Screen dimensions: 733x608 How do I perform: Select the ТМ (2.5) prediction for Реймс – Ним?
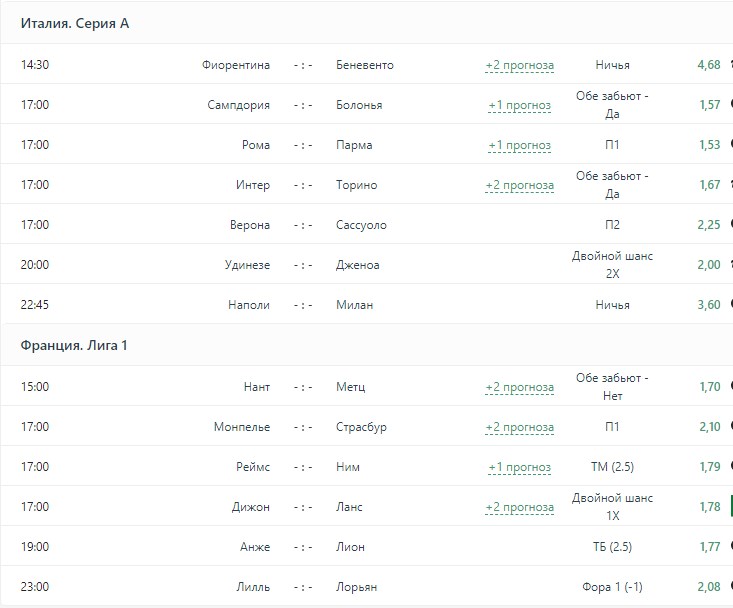tap(612, 467)
